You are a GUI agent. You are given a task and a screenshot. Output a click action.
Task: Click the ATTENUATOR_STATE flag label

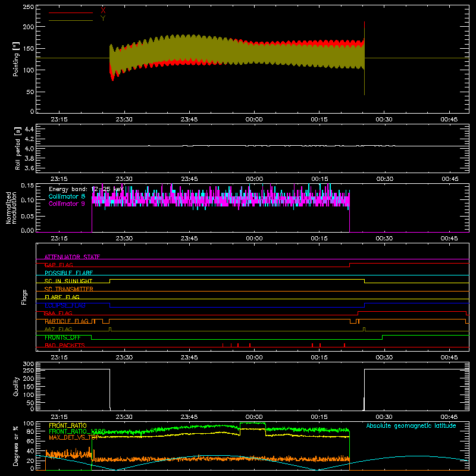tap(72, 257)
